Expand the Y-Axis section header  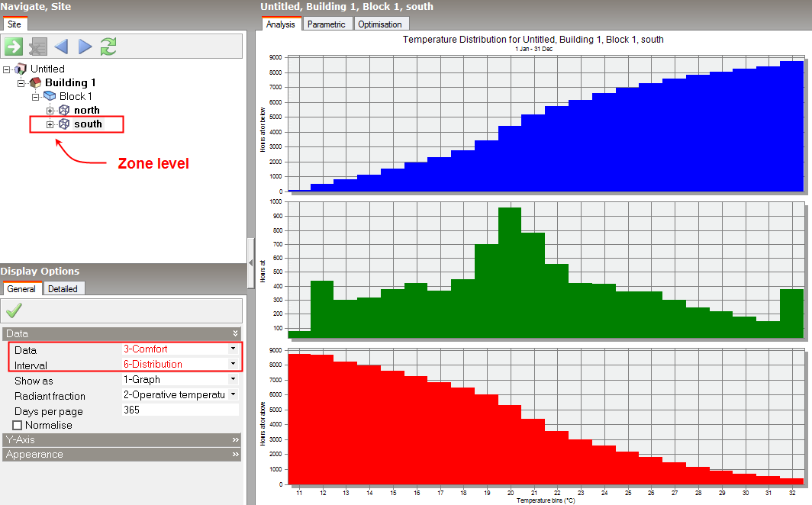(x=122, y=439)
